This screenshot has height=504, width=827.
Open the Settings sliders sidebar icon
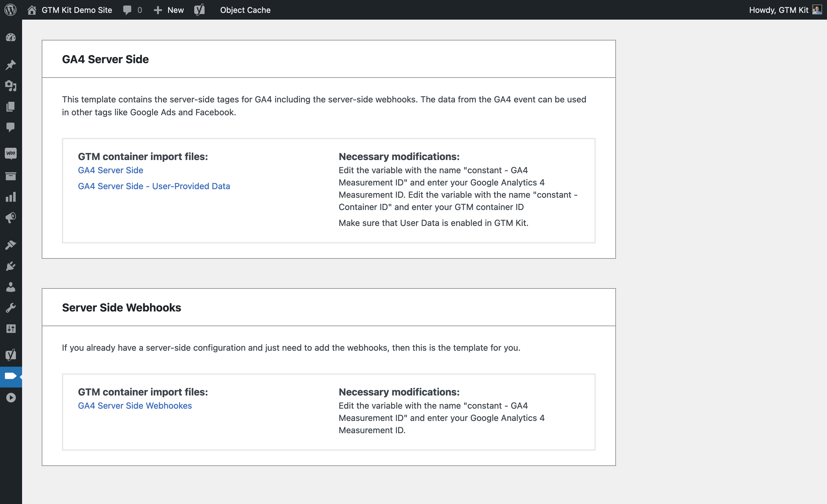click(x=11, y=329)
